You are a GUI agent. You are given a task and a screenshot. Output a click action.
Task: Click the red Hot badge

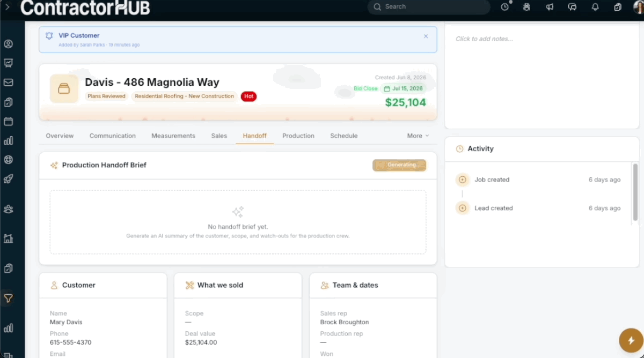point(248,96)
